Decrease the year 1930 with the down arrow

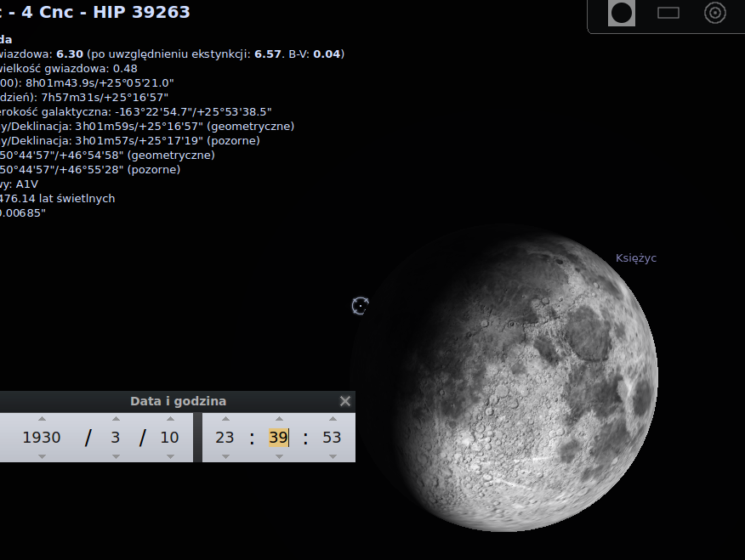(42, 456)
